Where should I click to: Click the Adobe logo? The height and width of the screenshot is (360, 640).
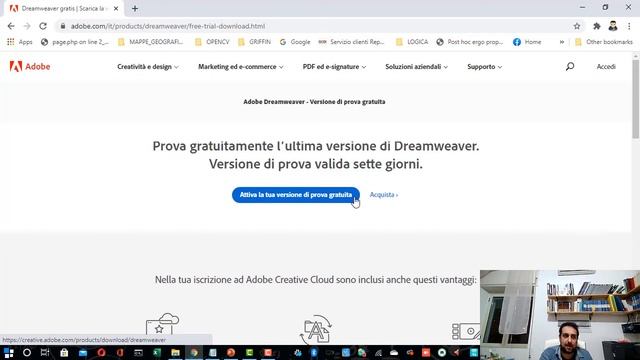click(30, 67)
